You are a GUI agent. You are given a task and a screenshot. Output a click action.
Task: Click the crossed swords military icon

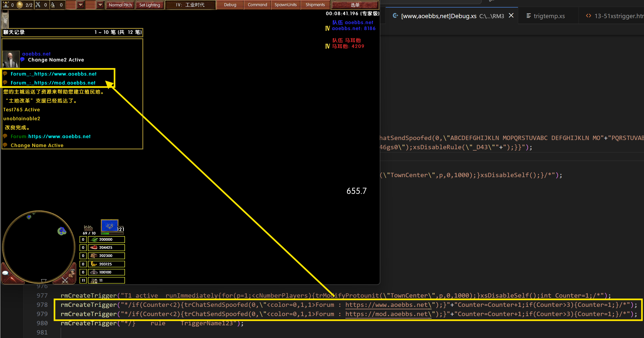(65, 280)
